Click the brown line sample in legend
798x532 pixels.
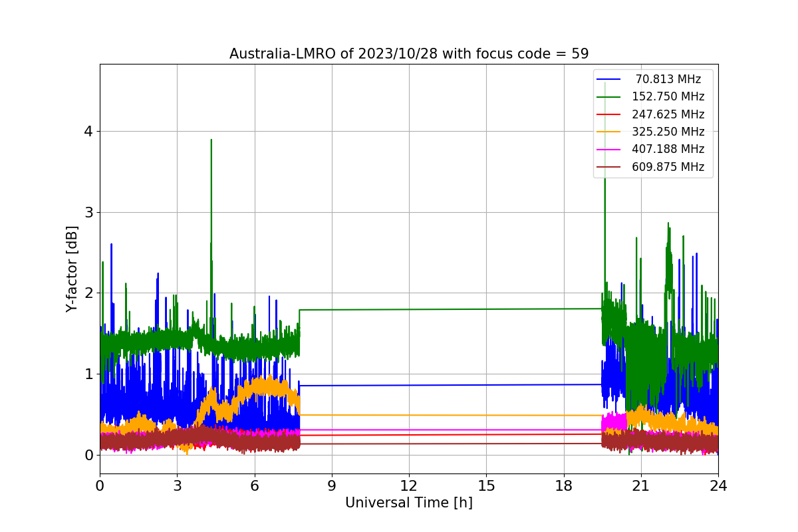coord(608,167)
